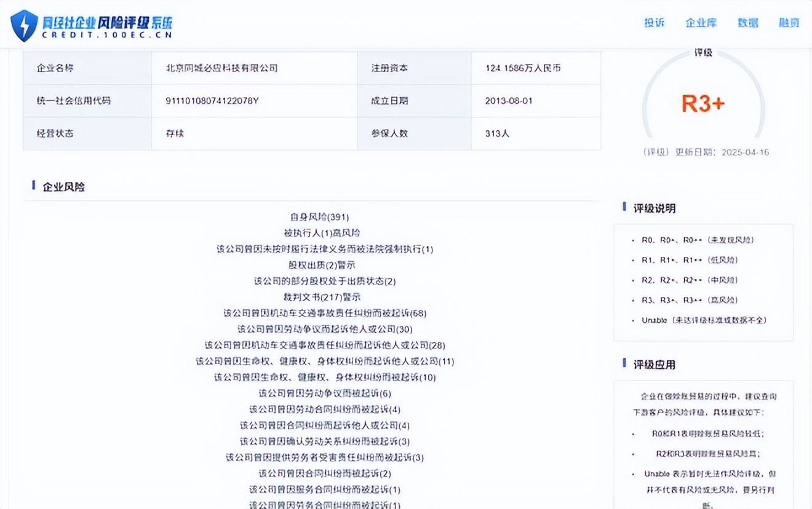Go to the 企业库 navigation tab
Image resolution: width=812 pixels, height=509 pixels.
(701, 23)
